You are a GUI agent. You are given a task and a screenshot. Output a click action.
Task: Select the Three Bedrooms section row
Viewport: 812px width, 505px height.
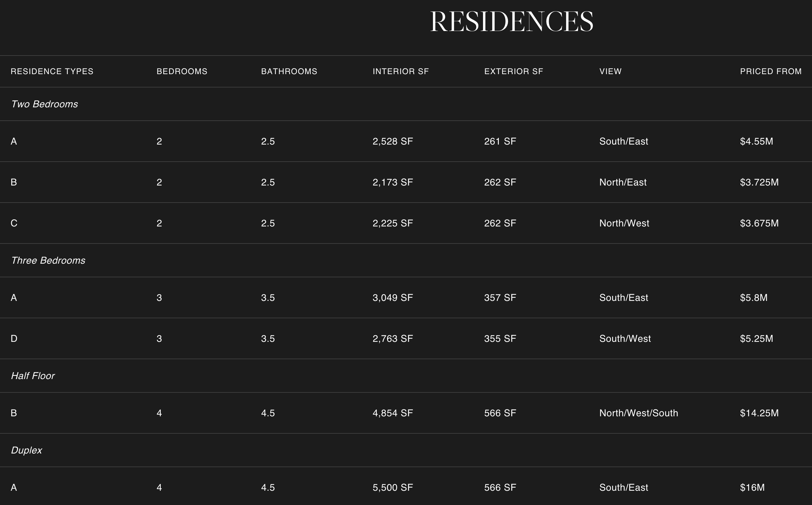click(x=48, y=261)
